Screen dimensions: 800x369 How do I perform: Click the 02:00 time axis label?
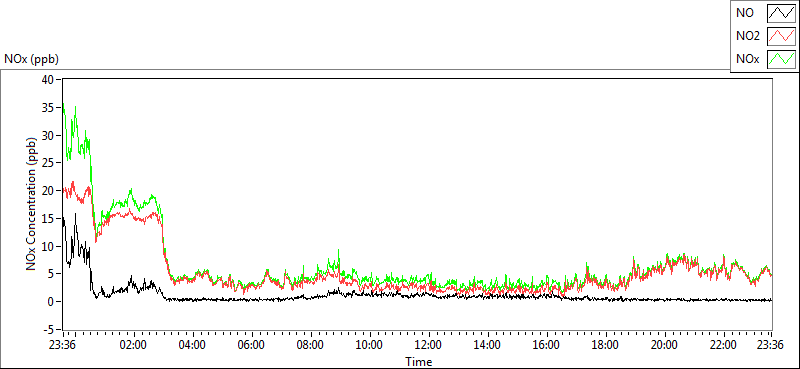pyautogui.click(x=133, y=344)
